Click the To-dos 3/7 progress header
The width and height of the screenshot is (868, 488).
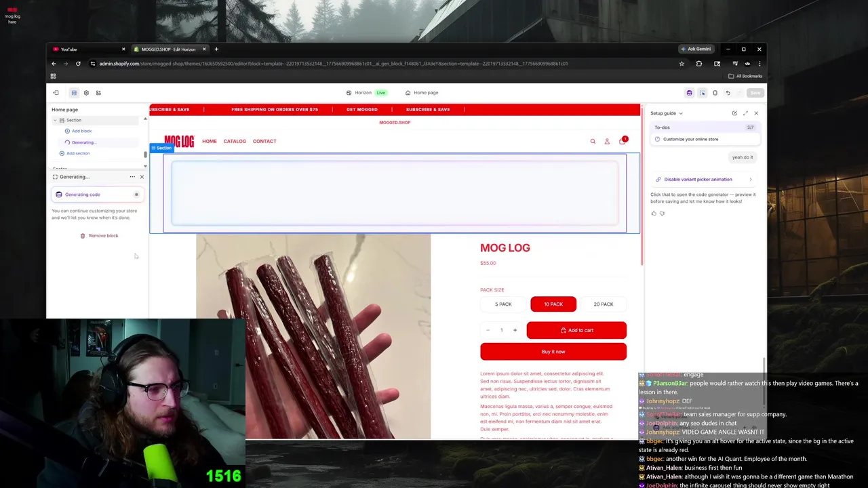tap(704, 127)
